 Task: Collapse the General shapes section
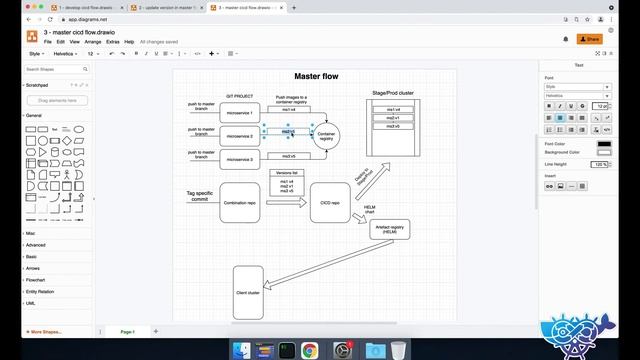point(33,116)
